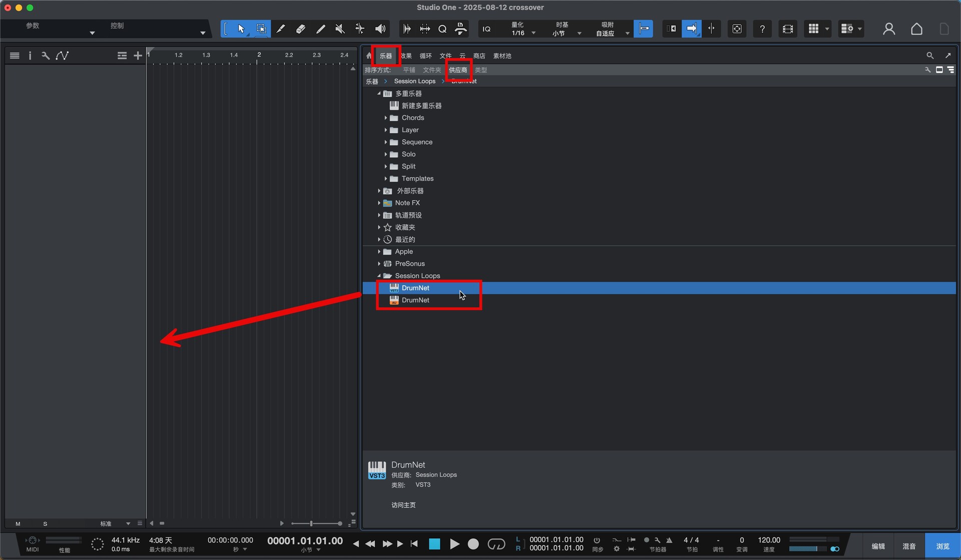Viewport: 961px width, 560px height.
Task: Open the help question mark
Action: 762,29
